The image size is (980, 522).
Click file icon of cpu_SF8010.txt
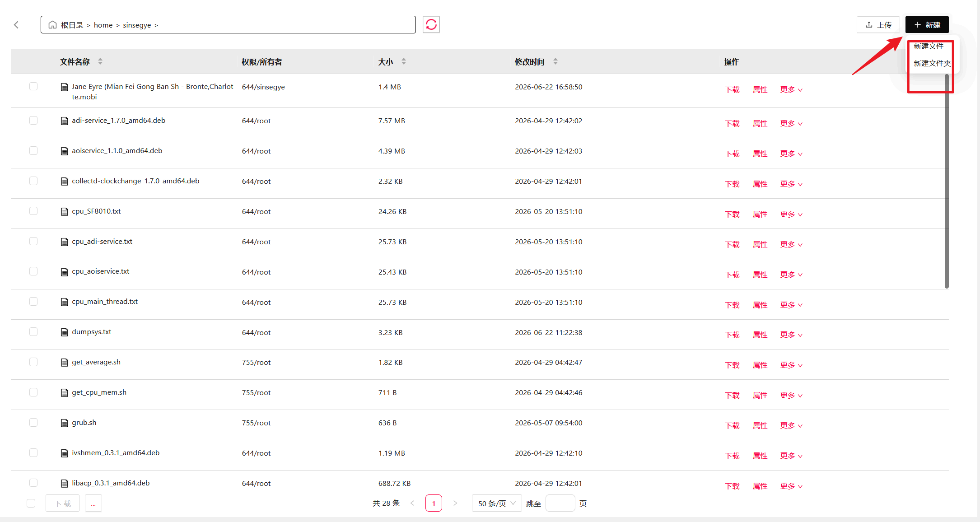click(65, 211)
